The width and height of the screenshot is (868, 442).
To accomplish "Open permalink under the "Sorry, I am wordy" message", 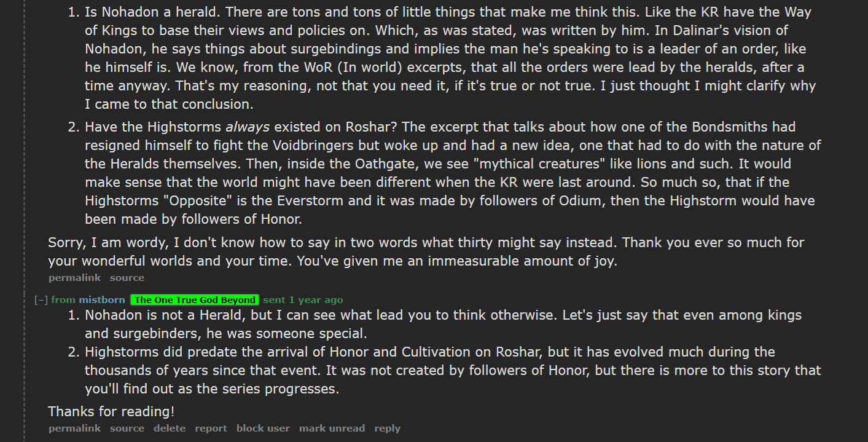I will pyautogui.click(x=74, y=278).
